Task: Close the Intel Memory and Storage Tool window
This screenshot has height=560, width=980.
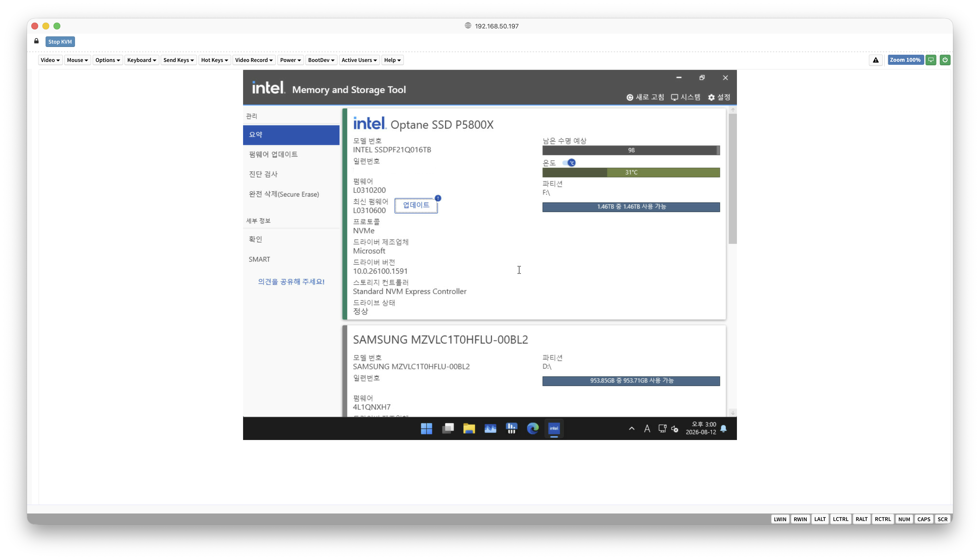Action: 725,78
